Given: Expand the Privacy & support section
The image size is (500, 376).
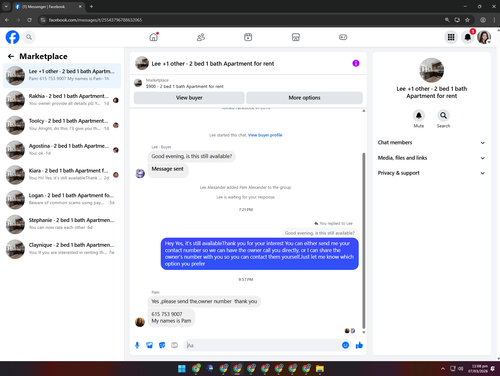Looking at the screenshot, I should (431, 173).
